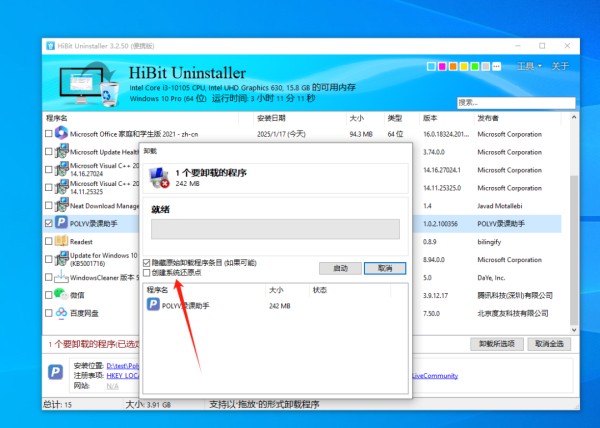Click the WindowsCleaner program icon
Viewport: 600px width, 428px height.
[x=61, y=276]
